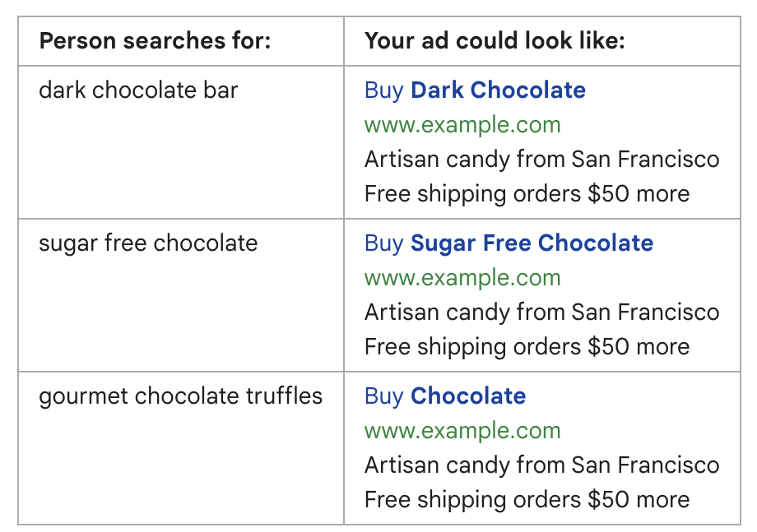Click "Sugar Free Chocolate" bold text in the headline

point(532,243)
